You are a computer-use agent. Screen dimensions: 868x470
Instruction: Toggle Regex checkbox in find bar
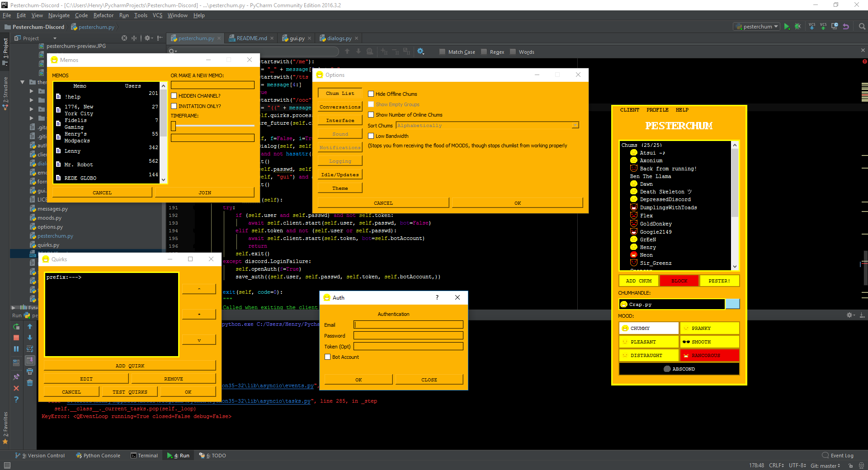coord(484,52)
